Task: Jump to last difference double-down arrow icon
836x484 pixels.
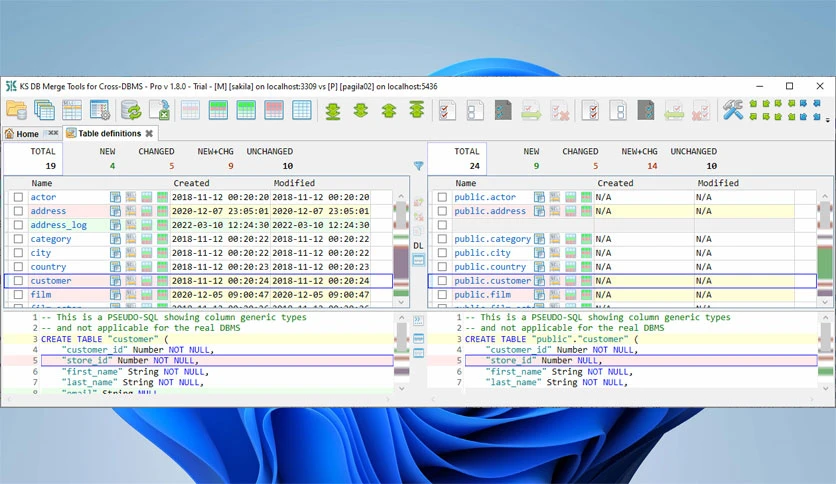Action: tap(333, 110)
